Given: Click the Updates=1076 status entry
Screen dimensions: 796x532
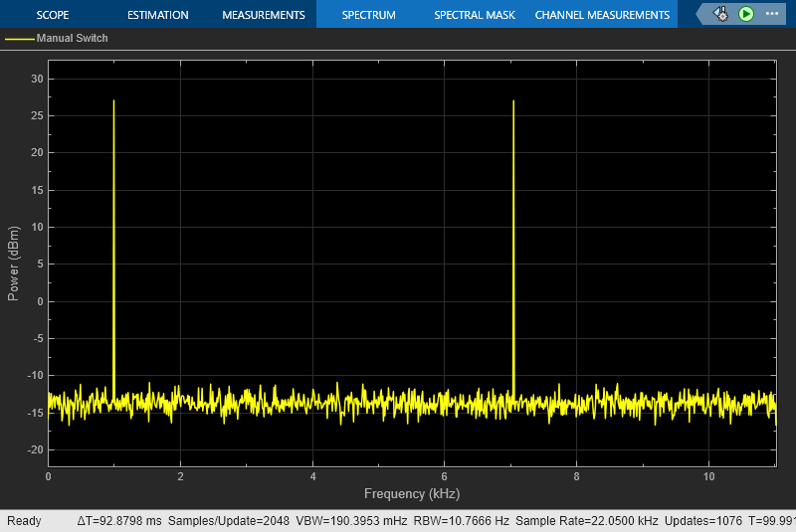Looking at the screenshot, I should click(703, 521).
